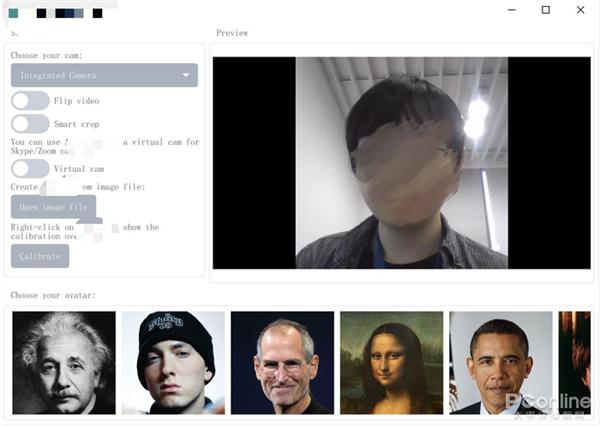
Task: Choose the partially visible last avatar
Action: pyautogui.click(x=574, y=363)
